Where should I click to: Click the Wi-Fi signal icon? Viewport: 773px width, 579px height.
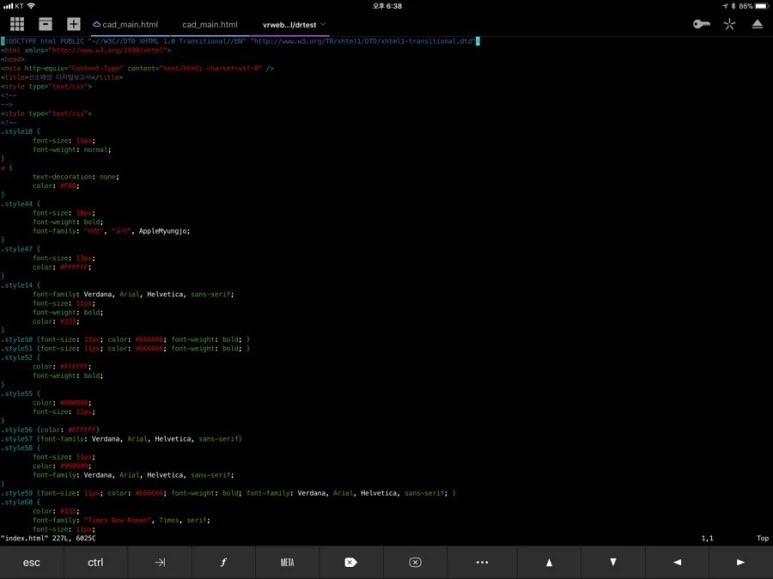31,6
